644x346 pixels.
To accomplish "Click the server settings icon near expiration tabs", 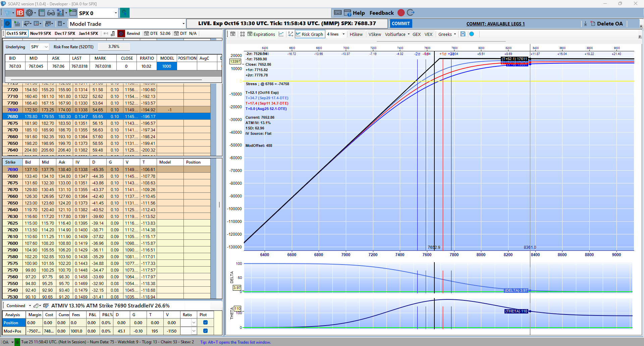I will click(113, 34).
